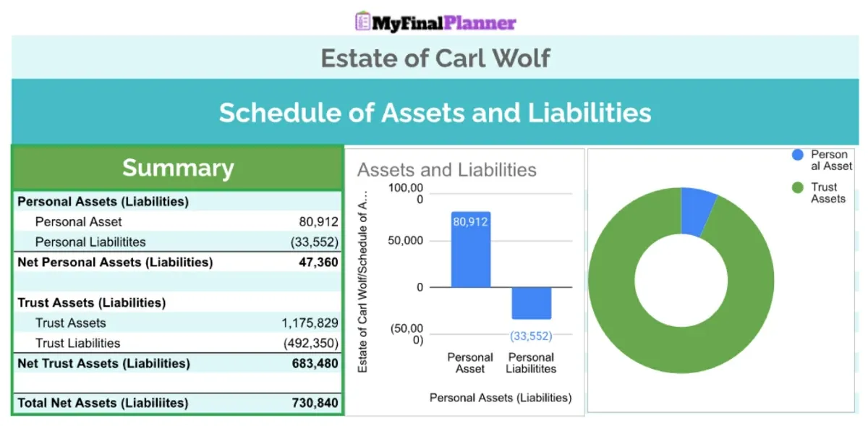Select the Net Trust Assets row label
Viewport: 868px width, 426px height.
coord(103,364)
